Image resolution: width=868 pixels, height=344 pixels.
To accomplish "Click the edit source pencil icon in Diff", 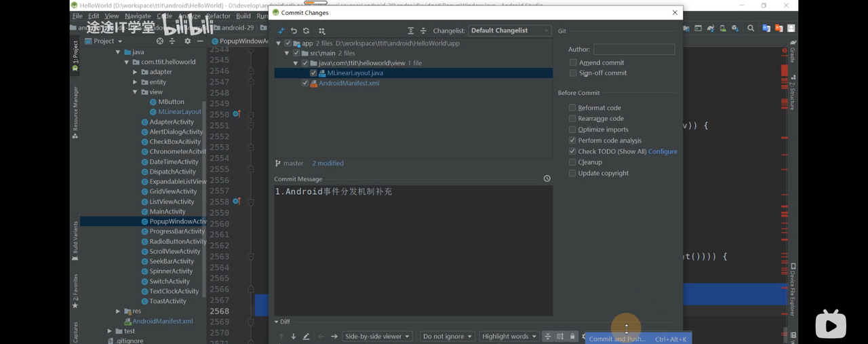I will click(306, 337).
